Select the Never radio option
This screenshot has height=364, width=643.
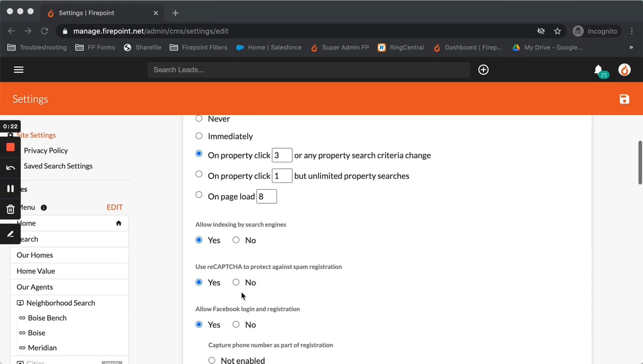(199, 118)
